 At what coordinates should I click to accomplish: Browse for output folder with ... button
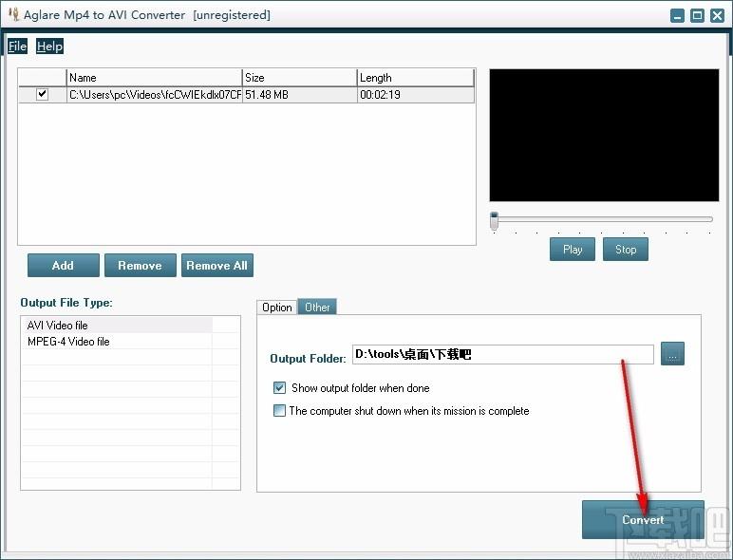tap(672, 353)
